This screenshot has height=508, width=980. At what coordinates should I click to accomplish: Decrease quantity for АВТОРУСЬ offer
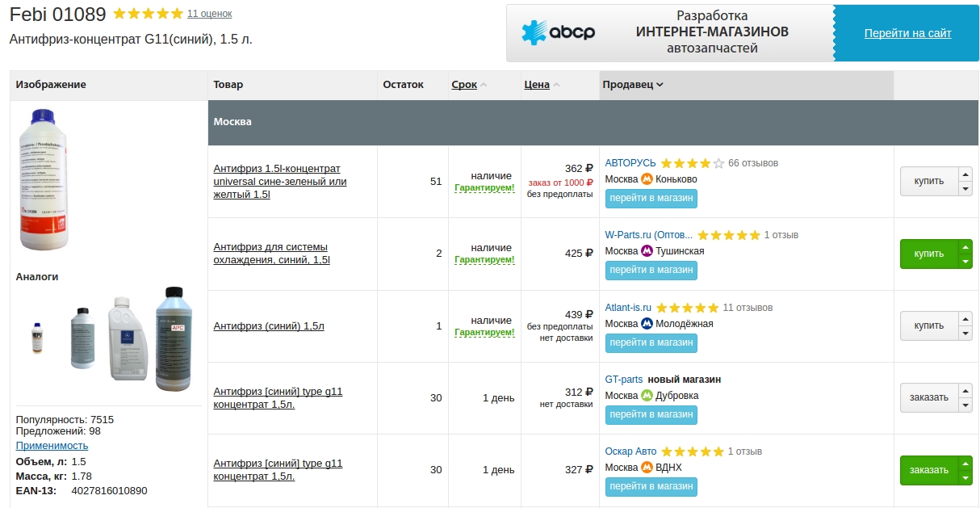pos(965,189)
